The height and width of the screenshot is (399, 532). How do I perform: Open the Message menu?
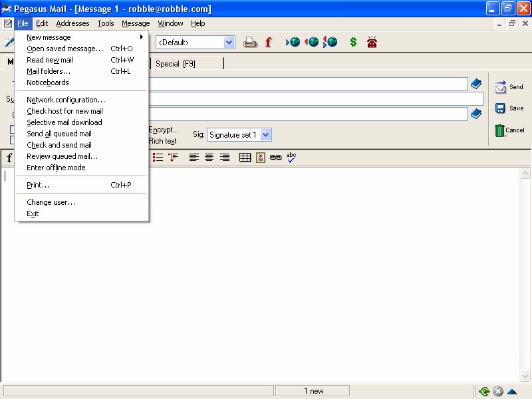pos(136,23)
